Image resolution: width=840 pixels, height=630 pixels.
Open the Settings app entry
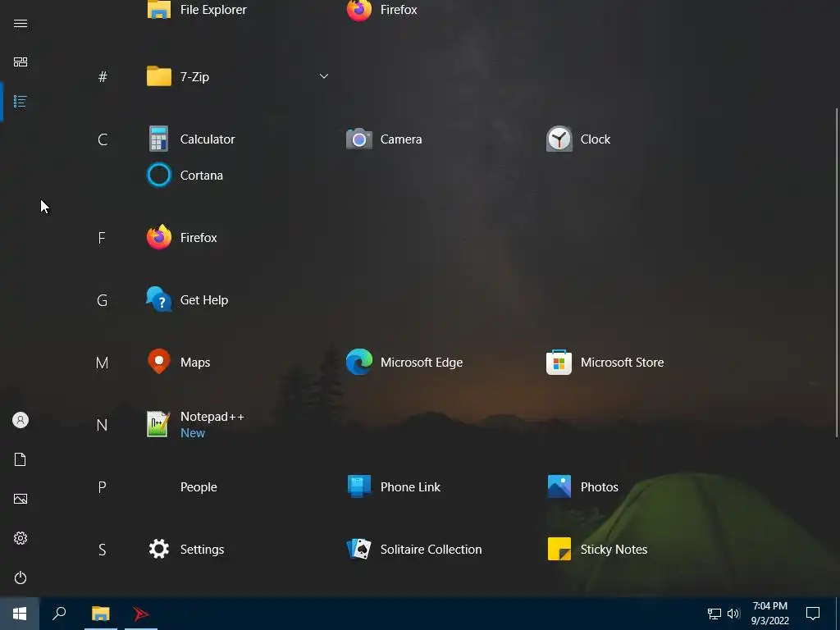185,549
